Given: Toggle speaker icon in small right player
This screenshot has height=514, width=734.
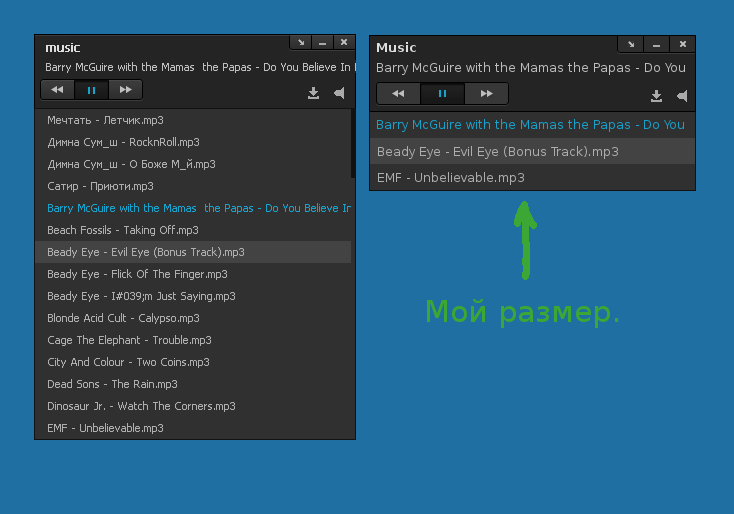Looking at the screenshot, I should pyautogui.click(x=682, y=96).
